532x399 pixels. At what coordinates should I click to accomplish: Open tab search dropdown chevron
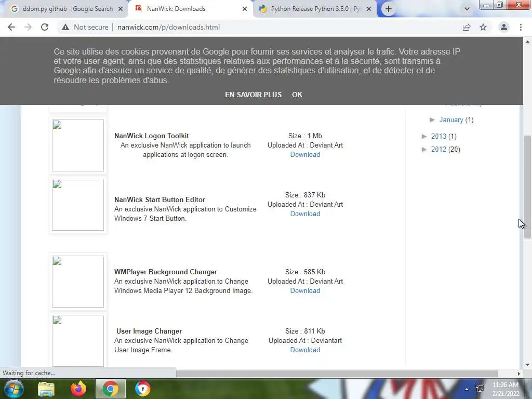[467, 9]
